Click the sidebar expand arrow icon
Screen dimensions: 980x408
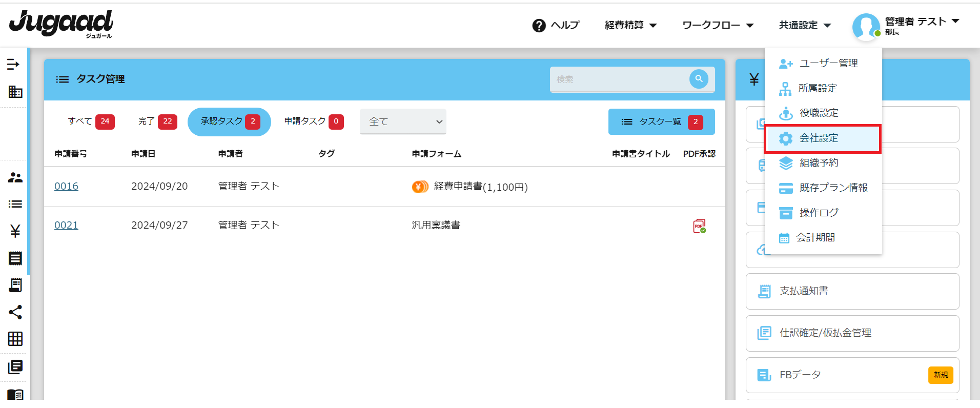[13, 65]
